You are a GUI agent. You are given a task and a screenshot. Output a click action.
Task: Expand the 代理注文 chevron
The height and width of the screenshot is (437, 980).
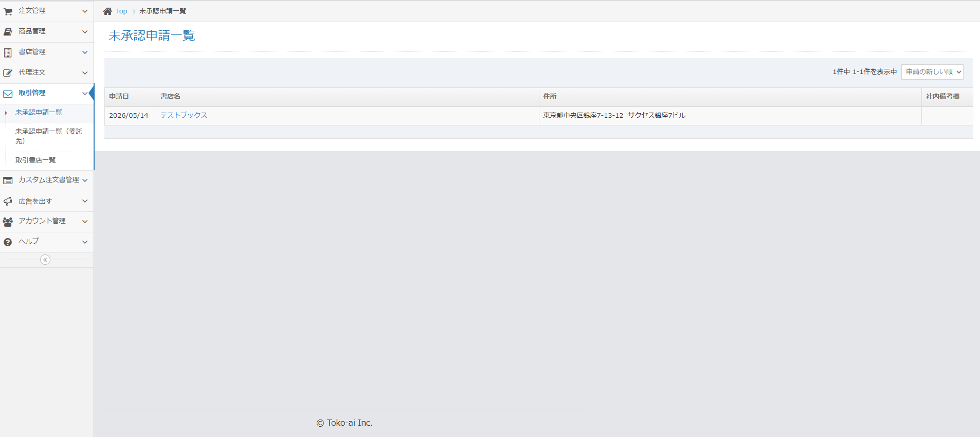pos(85,72)
